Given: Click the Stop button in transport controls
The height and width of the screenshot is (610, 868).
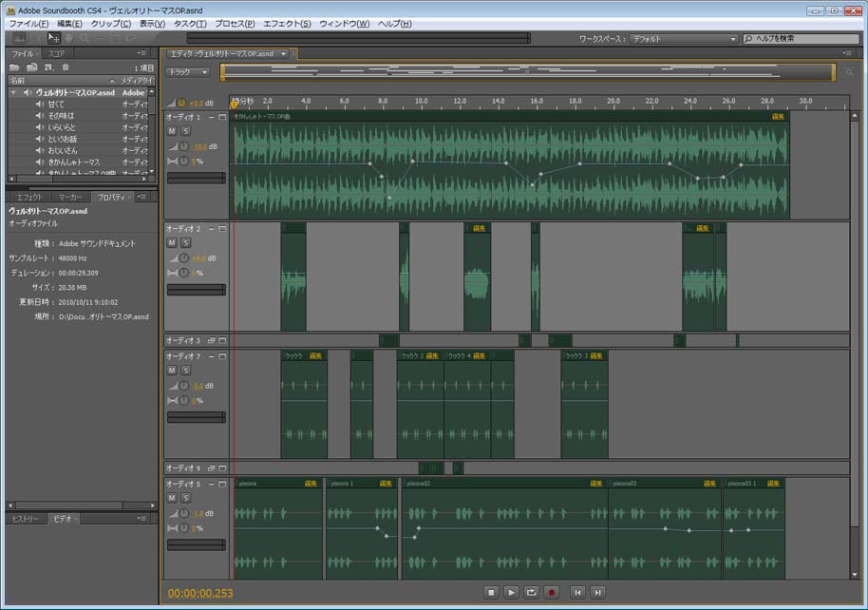Looking at the screenshot, I should pos(491,592).
